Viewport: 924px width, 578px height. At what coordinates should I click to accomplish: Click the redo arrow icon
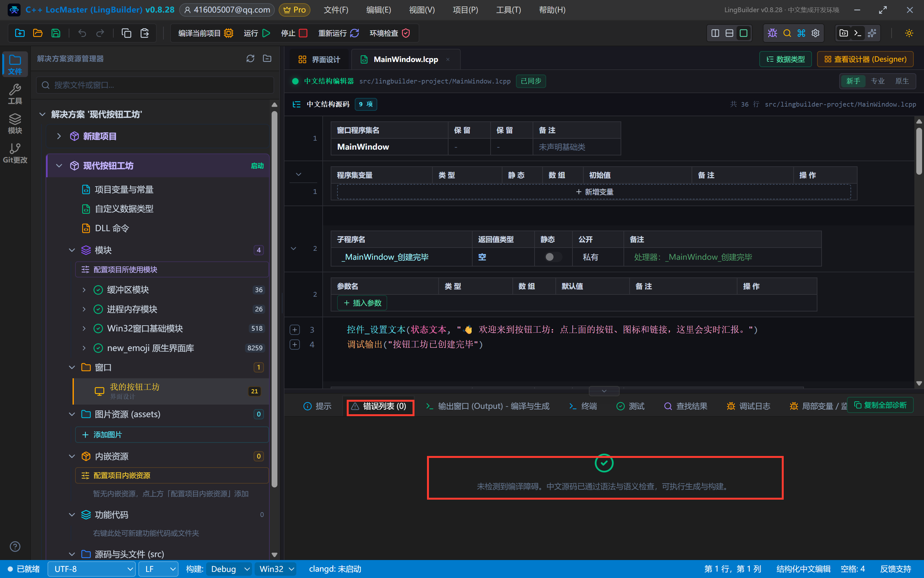(x=100, y=33)
